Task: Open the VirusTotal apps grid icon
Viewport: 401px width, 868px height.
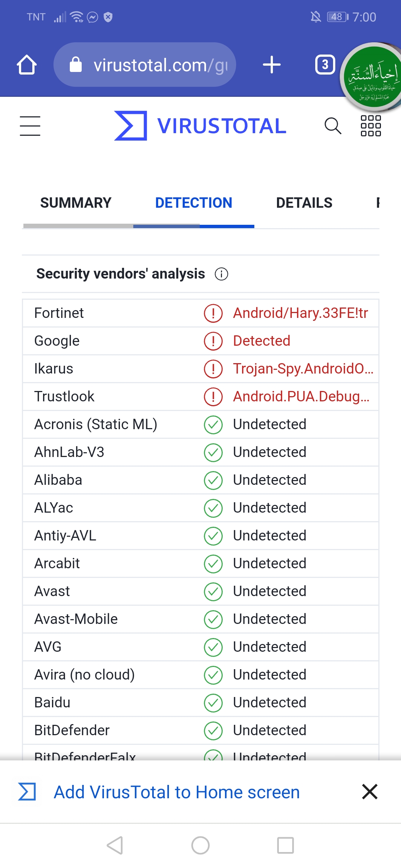Action: tap(371, 126)
